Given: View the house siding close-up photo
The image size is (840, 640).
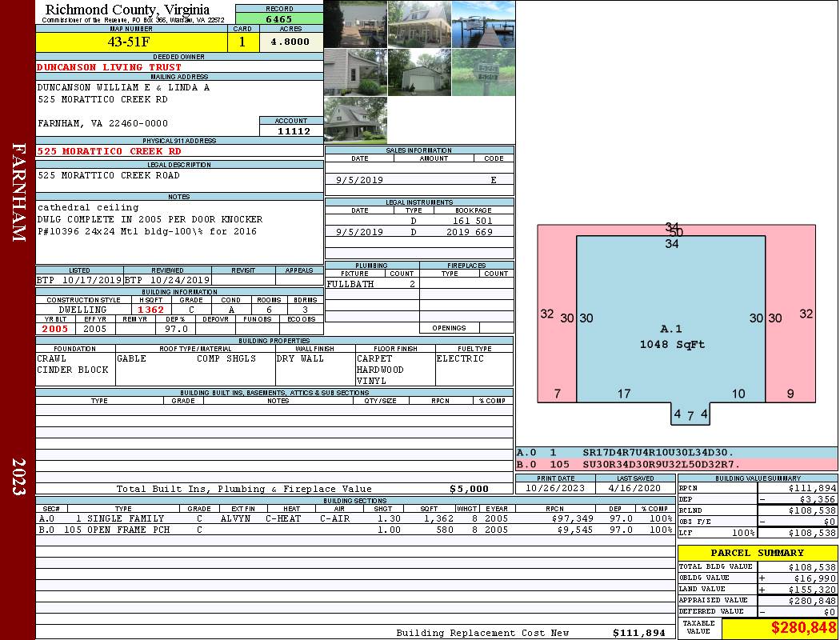Looking at the screenshot, I should click(355, 72).
